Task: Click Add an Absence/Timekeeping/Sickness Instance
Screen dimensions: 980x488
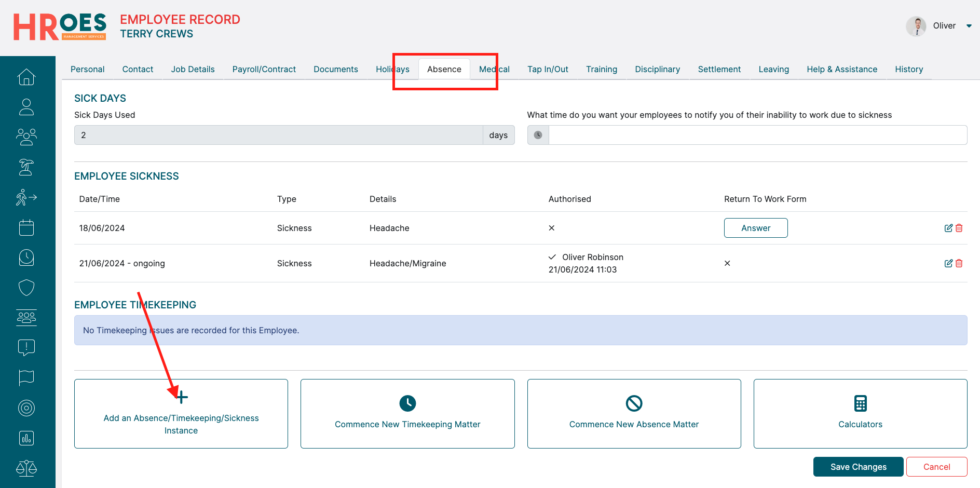Action: (181, 414)
